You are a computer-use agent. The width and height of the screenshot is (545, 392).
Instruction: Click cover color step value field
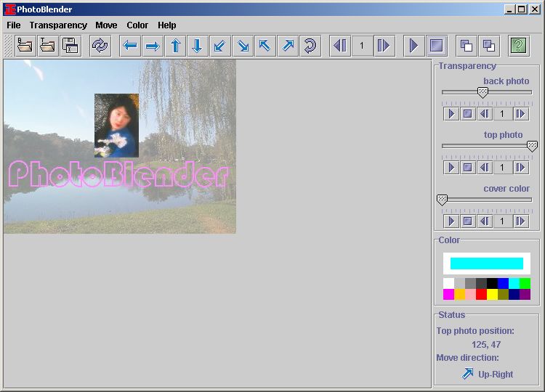pos(502,221)
